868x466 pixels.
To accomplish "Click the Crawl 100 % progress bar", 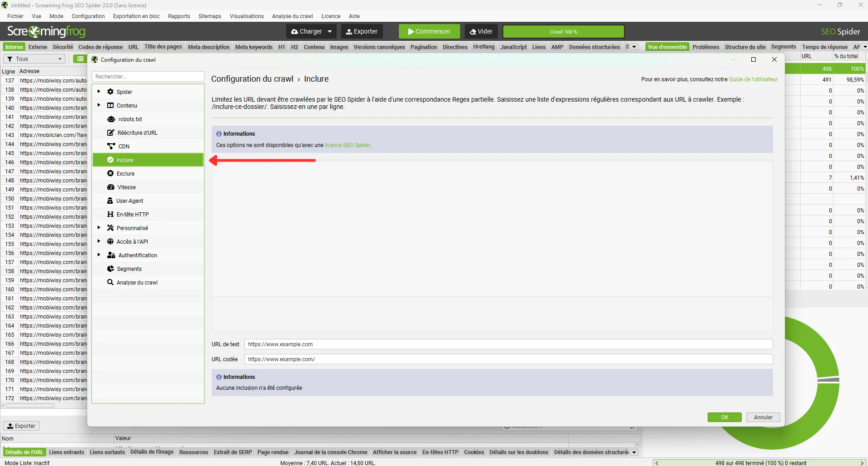I will [563, 32].
